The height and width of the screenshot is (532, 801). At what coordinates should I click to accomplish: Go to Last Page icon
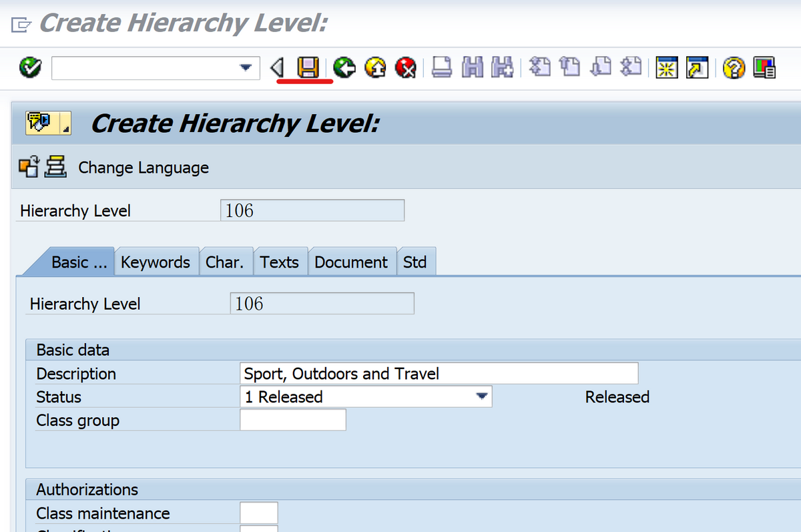tap(631, 67)
